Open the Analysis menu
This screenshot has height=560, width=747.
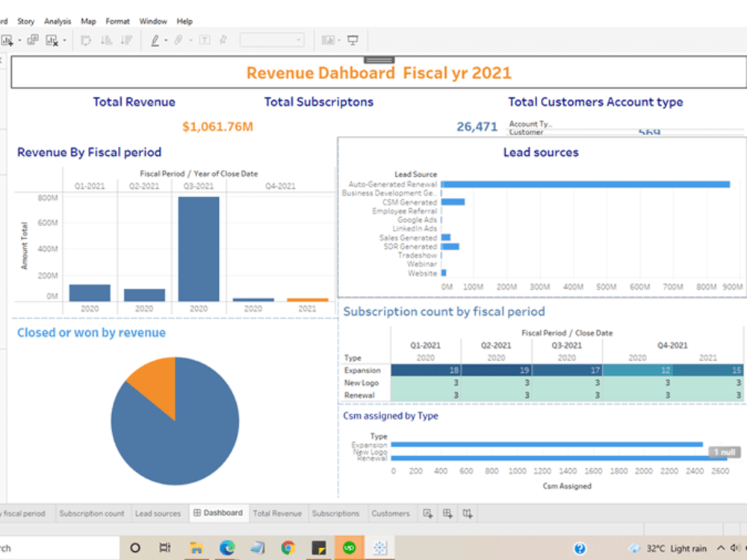(58, 21)
